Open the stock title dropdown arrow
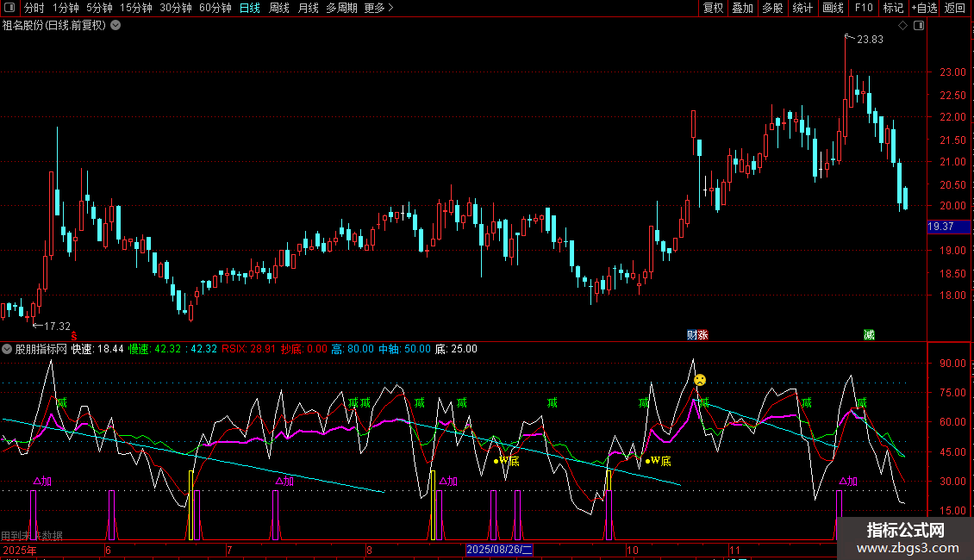This screenshot has height=560, width=974. click(x=116, y=25)
